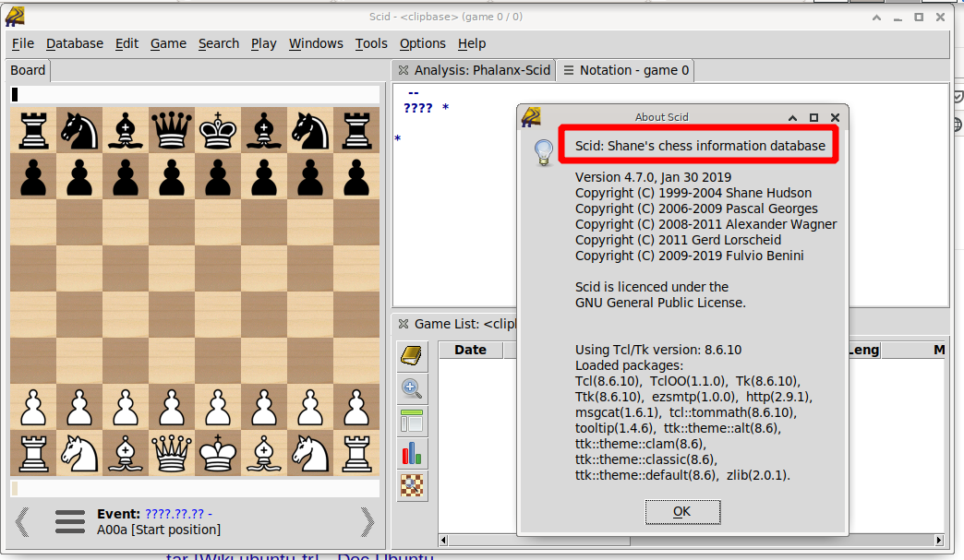Open the Database menu
The image size is (964, 560).
[75, 43]
